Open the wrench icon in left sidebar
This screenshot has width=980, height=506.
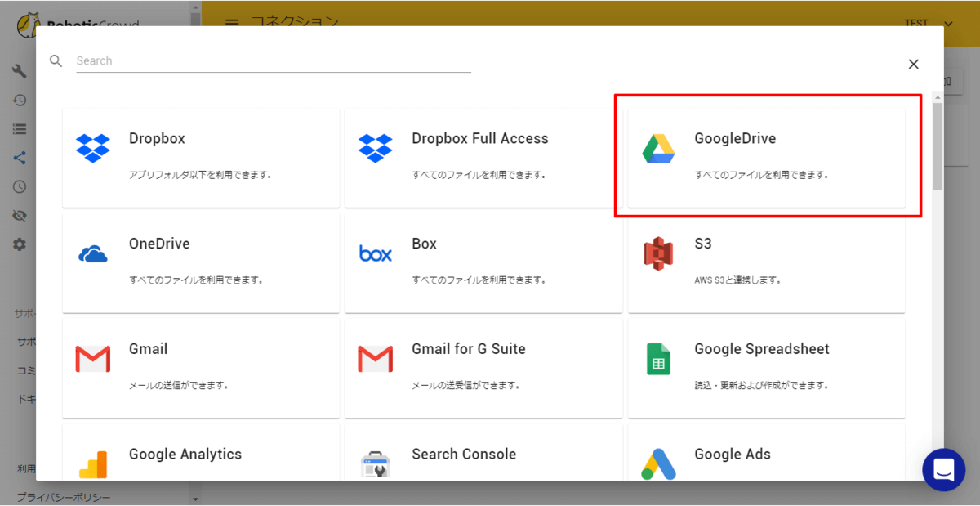tap(20, 71)
